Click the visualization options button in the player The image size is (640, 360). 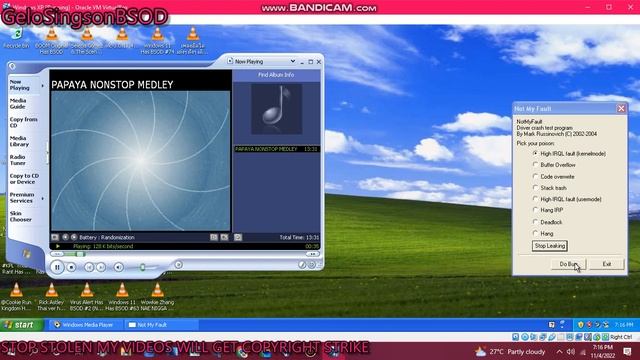(55, 237)
